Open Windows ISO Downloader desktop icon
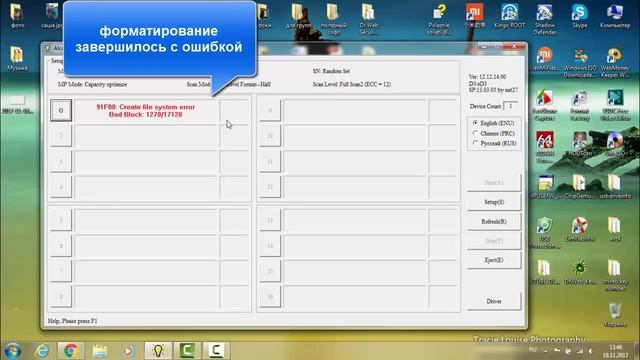Viewport: 640px width, 360px height. point(580,62)
